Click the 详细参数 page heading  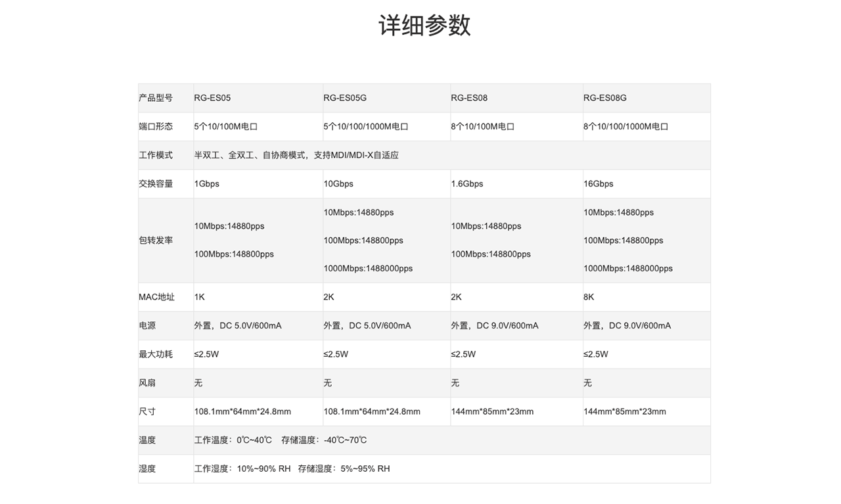pos(424,26)
